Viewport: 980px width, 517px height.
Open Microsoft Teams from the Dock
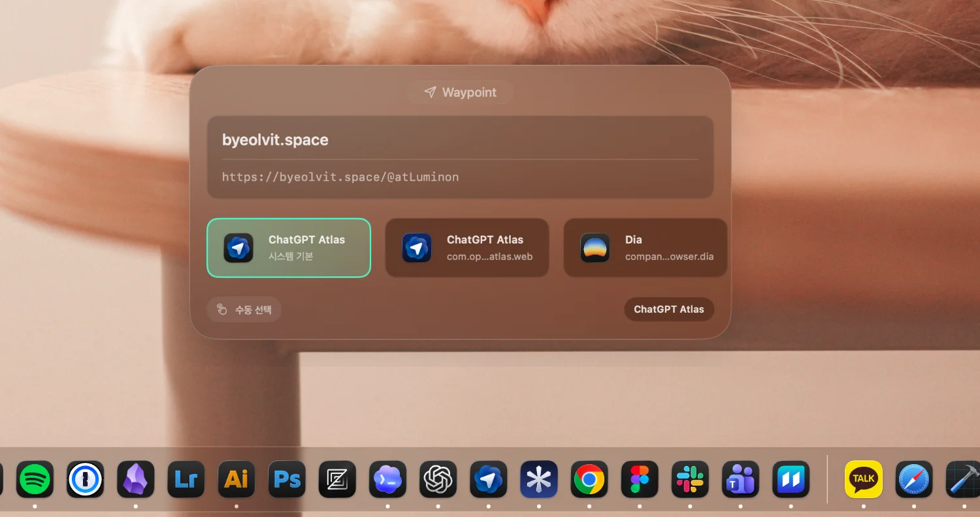[x=740, y=480]
